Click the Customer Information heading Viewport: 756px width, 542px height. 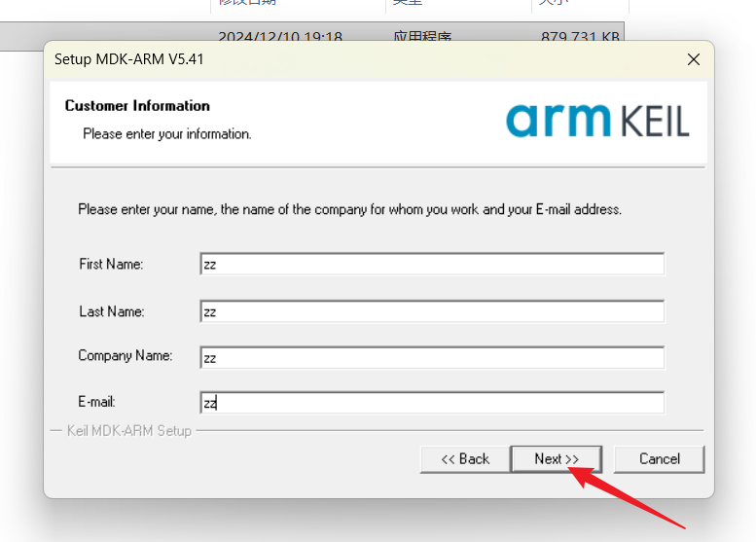[x=137, y=106]
